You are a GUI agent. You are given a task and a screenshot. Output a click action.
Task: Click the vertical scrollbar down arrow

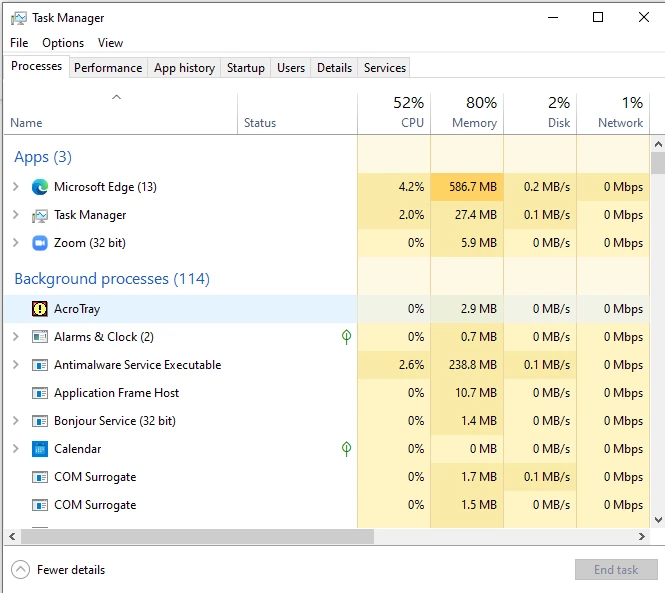[x=658, y=520]
